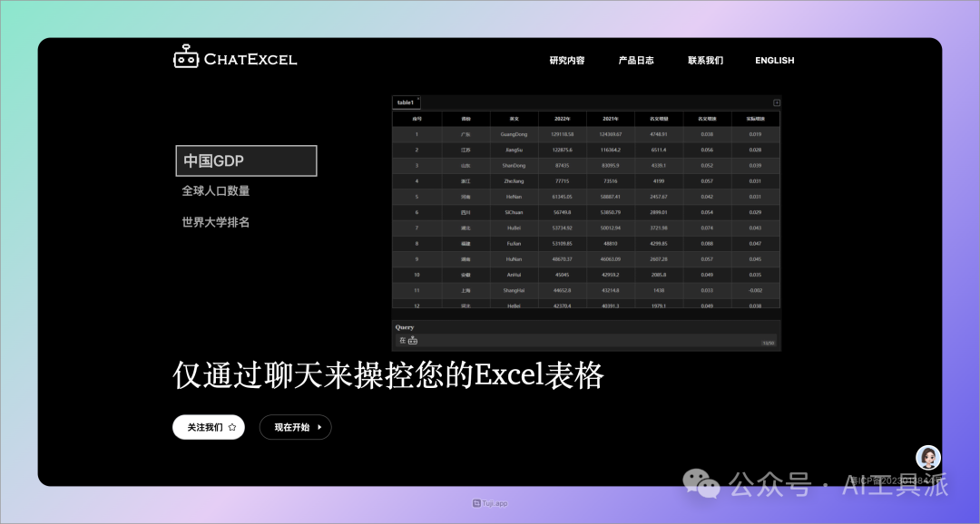Click the JiangSu cell

(x=514, y=150)
